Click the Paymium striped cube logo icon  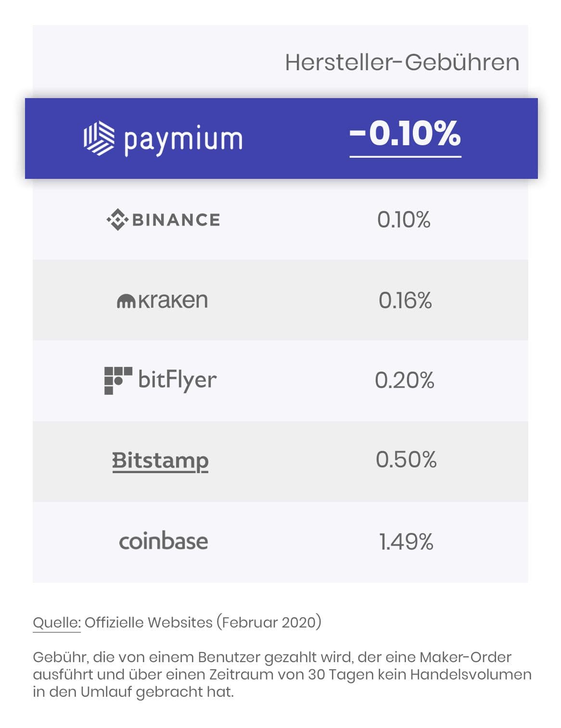99,138
